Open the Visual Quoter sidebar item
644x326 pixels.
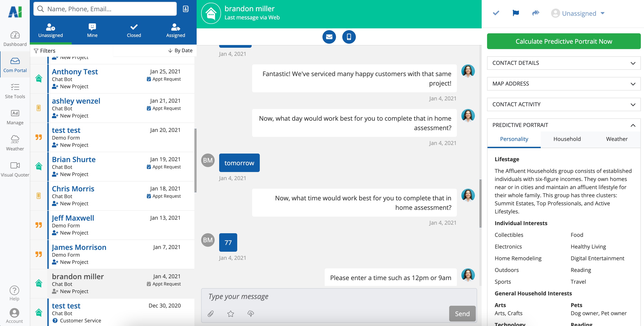[x=15, y=169]
